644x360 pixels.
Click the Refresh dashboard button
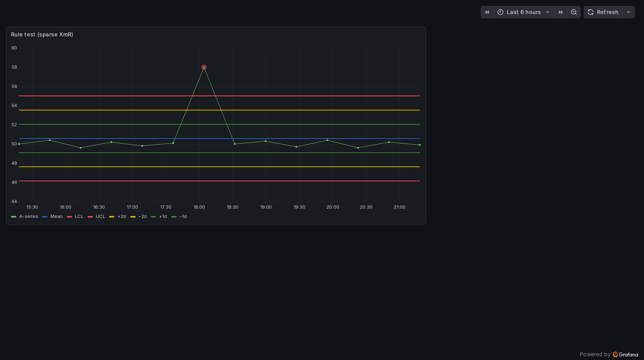603,12
